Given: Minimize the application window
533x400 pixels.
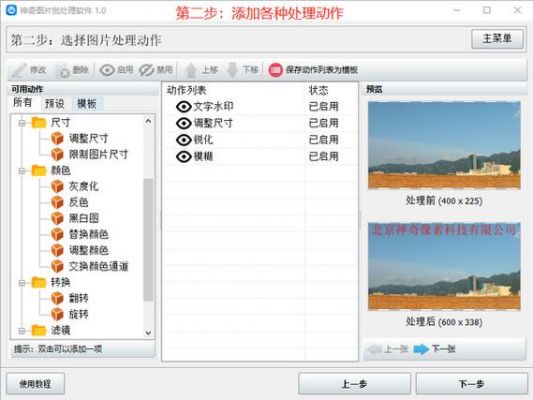Looking at the screenshot, I should pyautogui.click(x=457, y=10).
